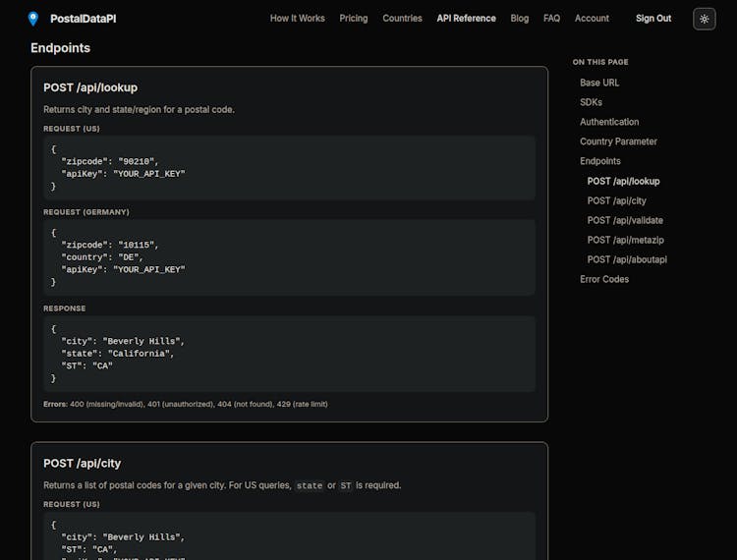Image resolution: width=737 pixels, height=560 pixels.
Task: Open the Blog nav link
Action: tap(520, 19)
